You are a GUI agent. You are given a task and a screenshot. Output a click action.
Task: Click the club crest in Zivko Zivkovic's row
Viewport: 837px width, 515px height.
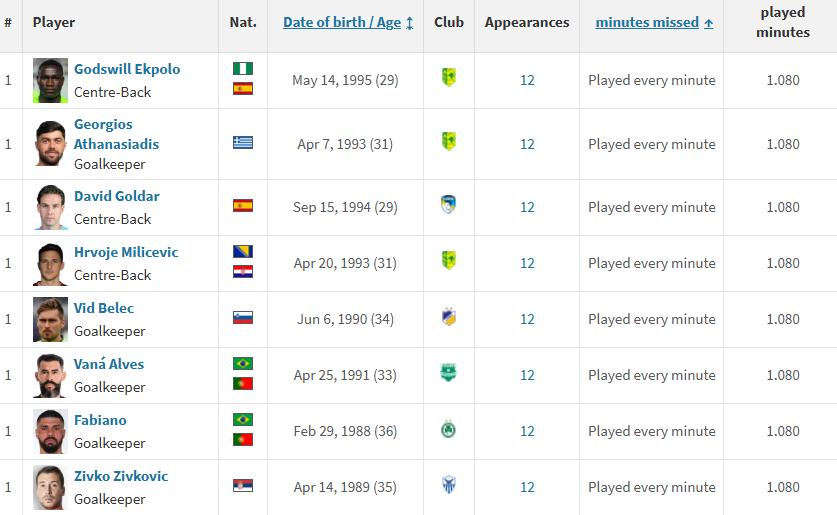pyautogui.click(x=448, y=485)
